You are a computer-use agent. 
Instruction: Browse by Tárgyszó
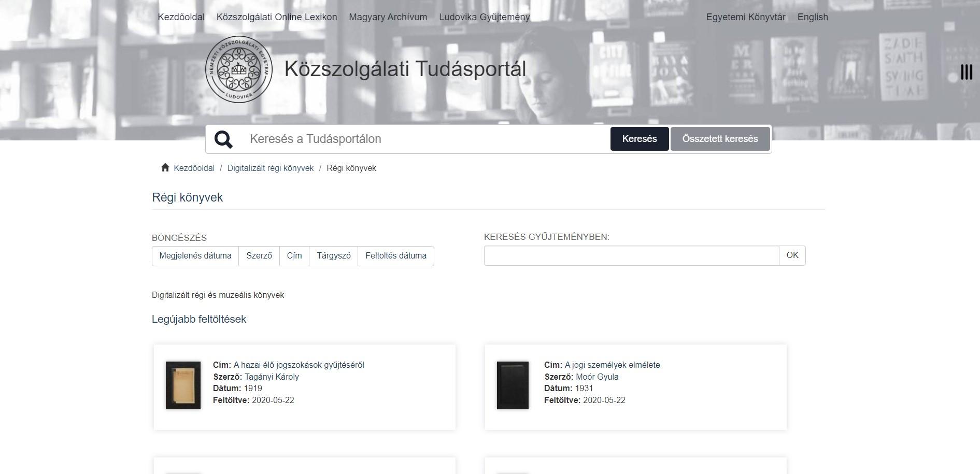click(334, 256)
